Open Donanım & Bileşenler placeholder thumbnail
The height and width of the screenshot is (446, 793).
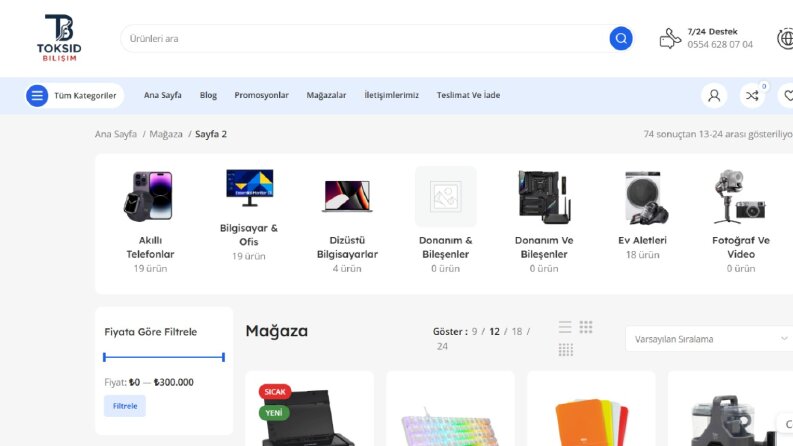click(446, 196)
